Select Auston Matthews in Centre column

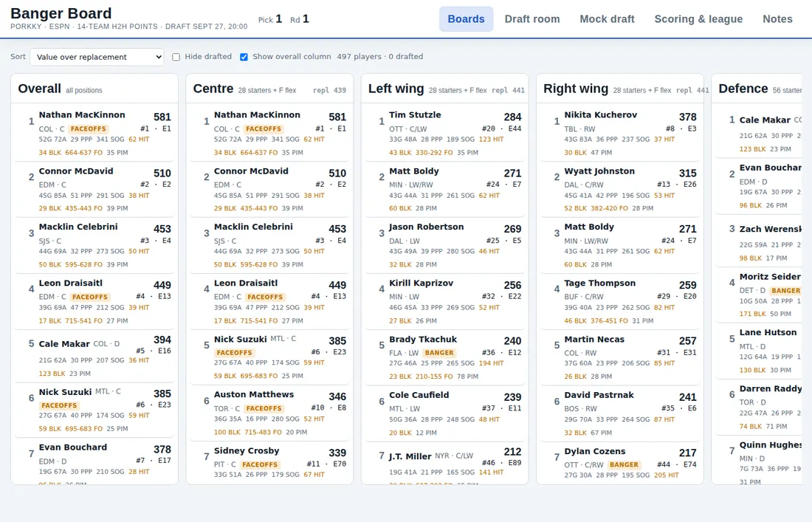pyautogui.click(x=269, y=413)
